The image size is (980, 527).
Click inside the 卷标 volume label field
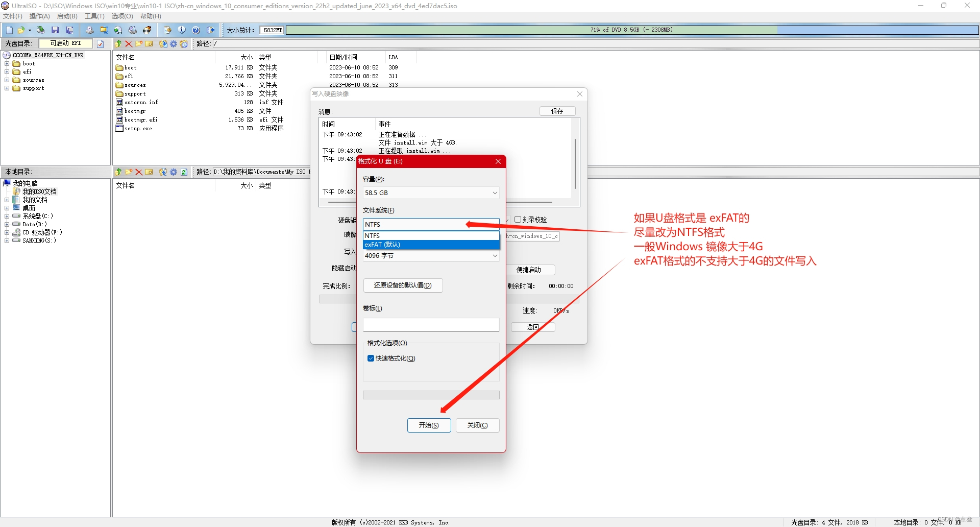pos(431,325)
